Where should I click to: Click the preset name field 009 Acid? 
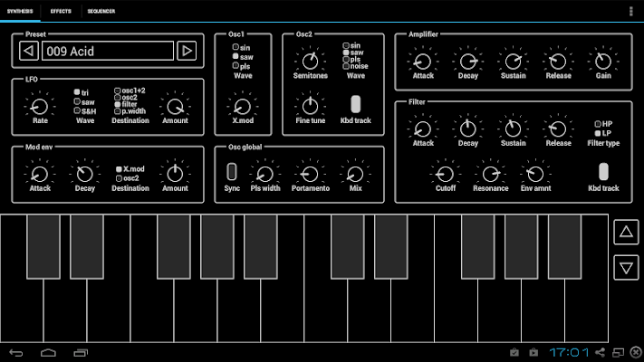(108, 51)
